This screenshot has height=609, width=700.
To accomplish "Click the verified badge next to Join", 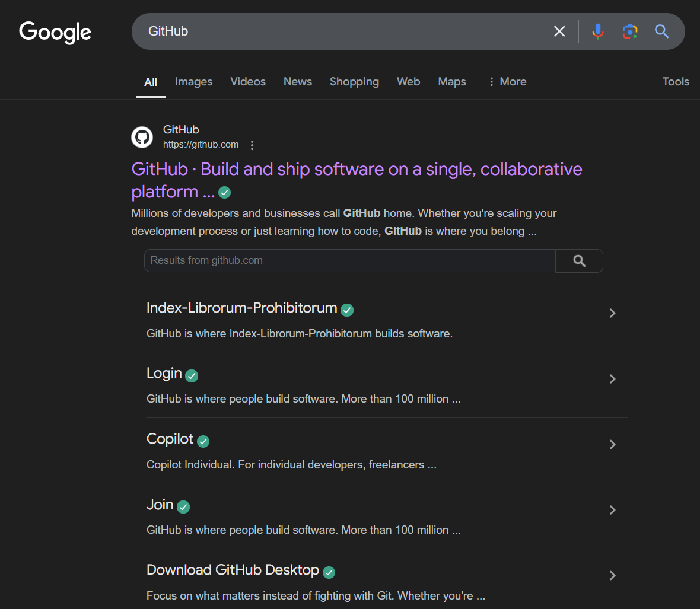I will pos(183,507).
